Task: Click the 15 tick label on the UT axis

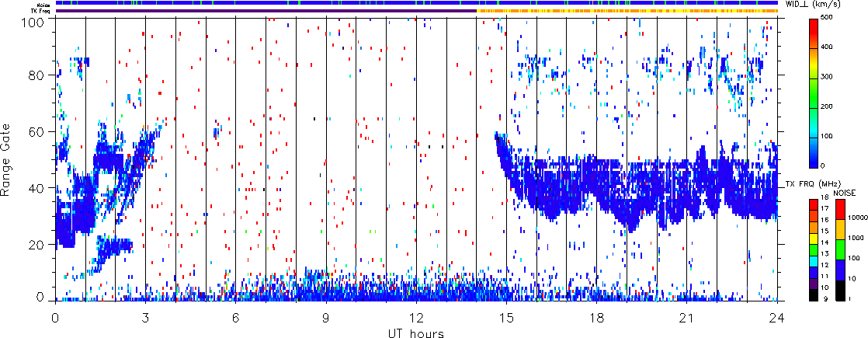Action: pyautogui.click(x=506, y=319)
